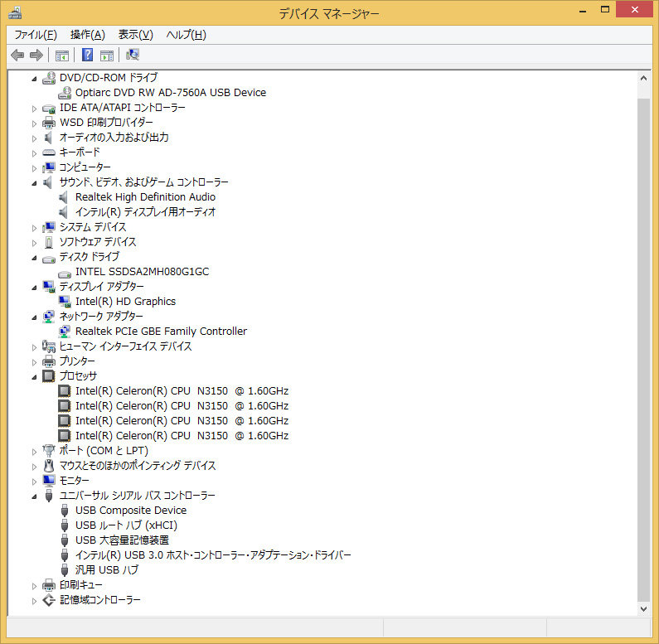Click the INTEL SSDSA2MH080G1GC disk icon
Image resolution: width=659 pixels, height=644 pixels.
65,274
